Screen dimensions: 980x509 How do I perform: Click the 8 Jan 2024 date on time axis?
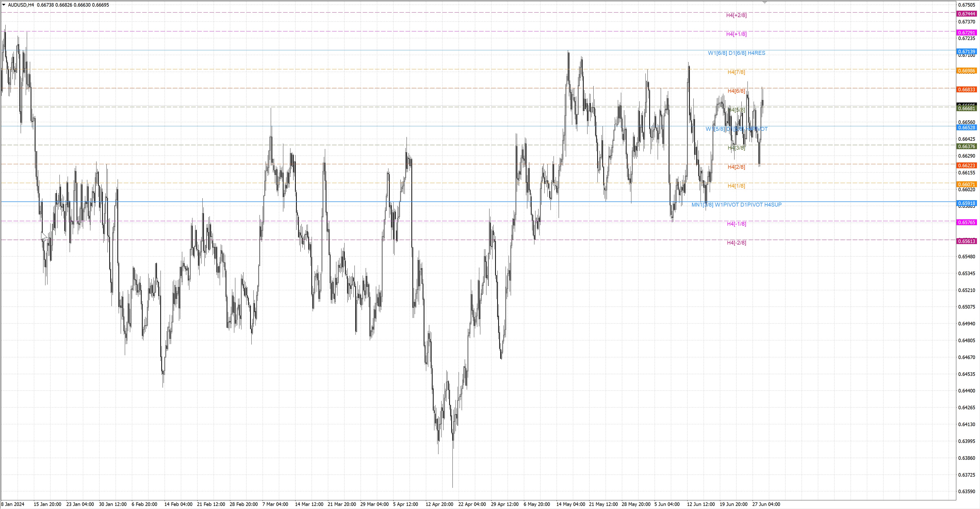13,504
